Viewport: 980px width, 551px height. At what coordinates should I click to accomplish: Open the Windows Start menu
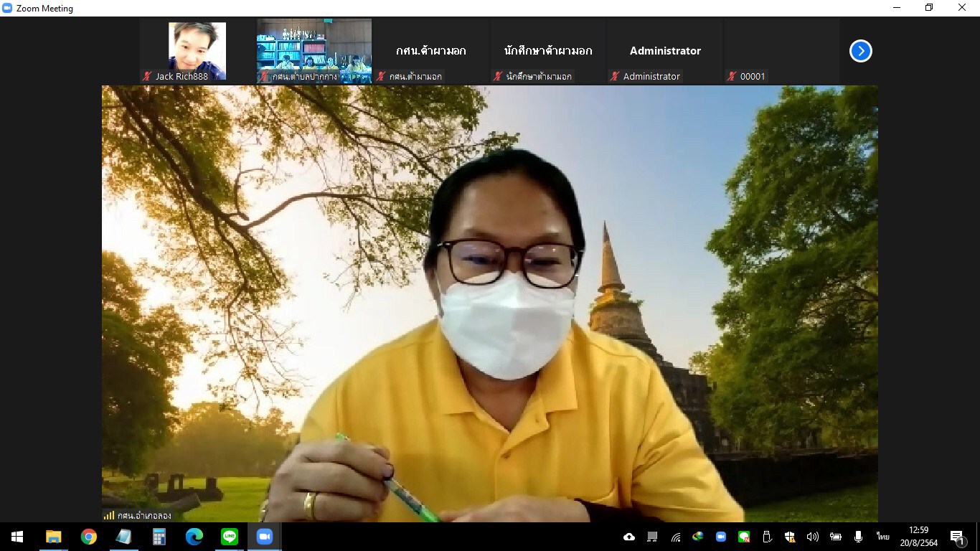17,537
